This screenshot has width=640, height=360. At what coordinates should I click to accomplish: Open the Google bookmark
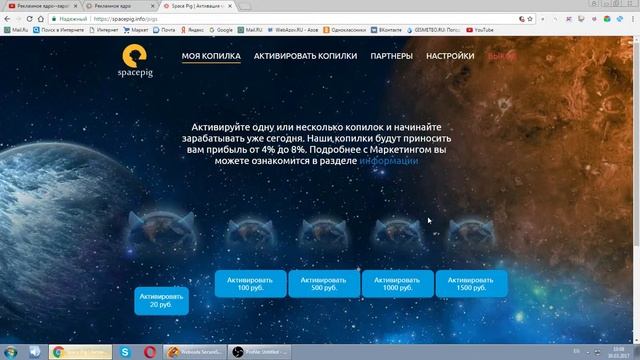221,30
